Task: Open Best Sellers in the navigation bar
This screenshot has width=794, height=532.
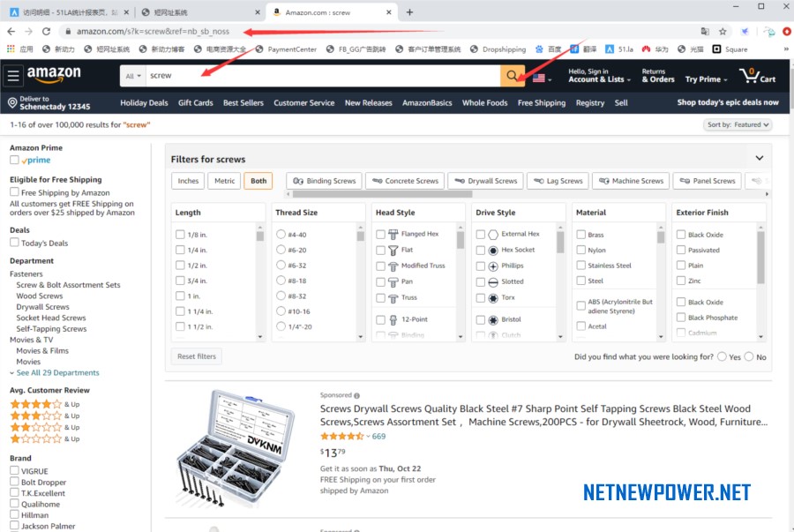Action: pos(243,103)
